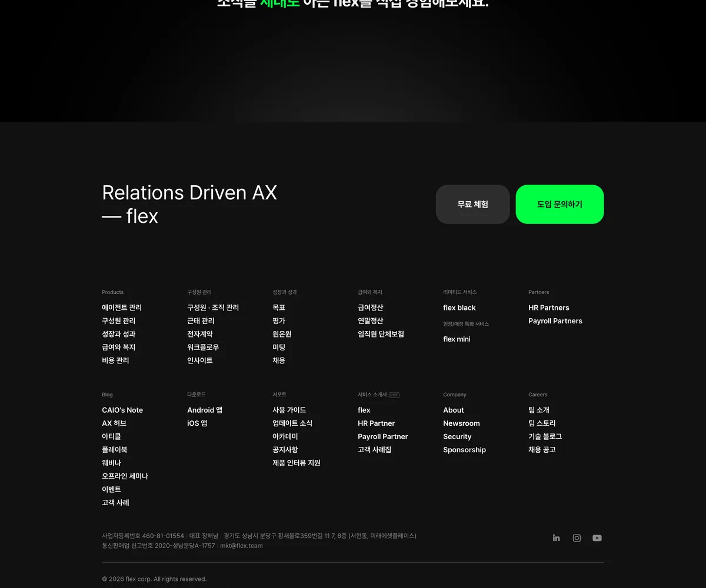Viewport: 706px width, 588px height.
Task: Open the YouTube social icon
Action: click(597, 538)
